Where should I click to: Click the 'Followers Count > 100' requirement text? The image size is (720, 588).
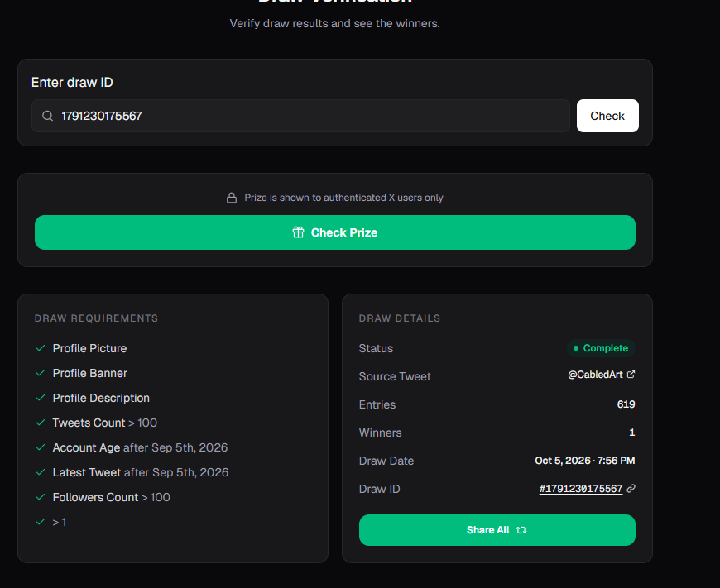(x=111, y=497)
